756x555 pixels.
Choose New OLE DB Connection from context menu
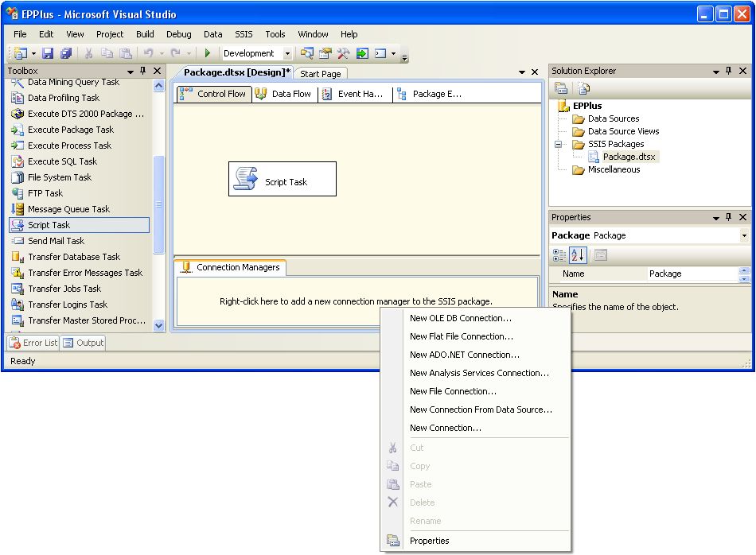(460, 318)
